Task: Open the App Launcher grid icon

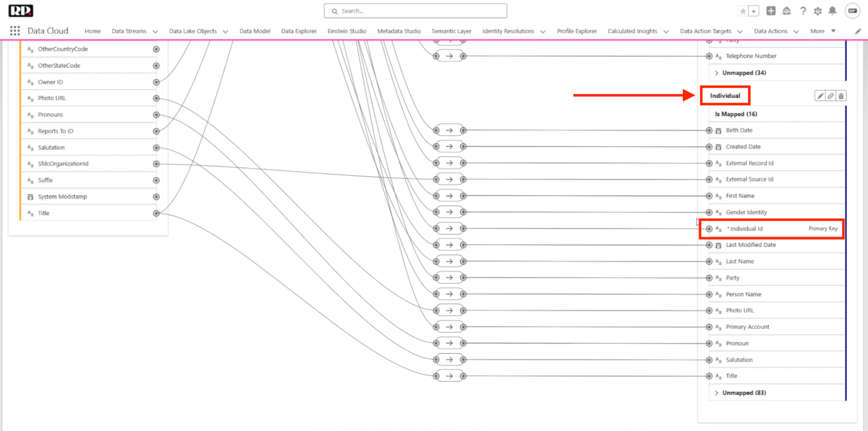Action: point(15,31)
